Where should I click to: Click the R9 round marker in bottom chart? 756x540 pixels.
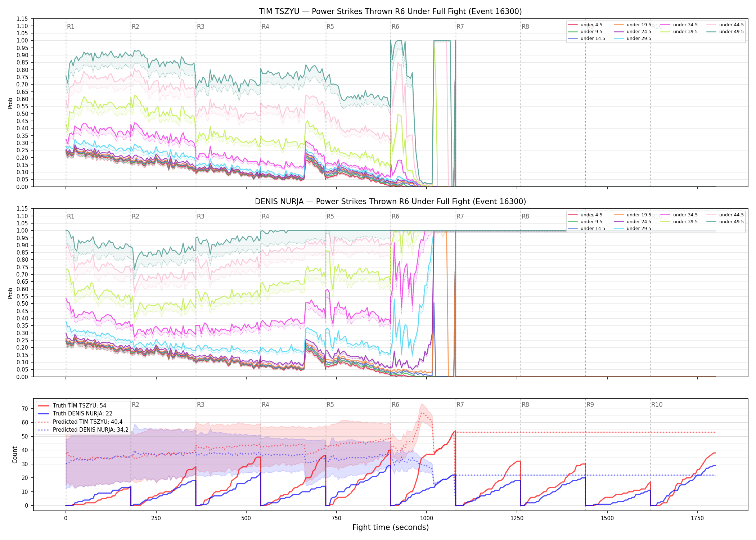coord(590,405)
